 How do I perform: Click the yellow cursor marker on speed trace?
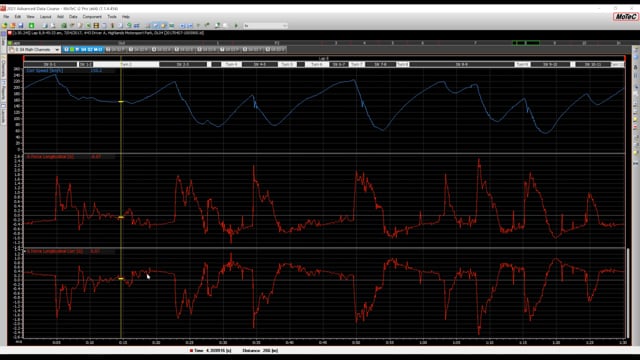click(x=121, y=102)
